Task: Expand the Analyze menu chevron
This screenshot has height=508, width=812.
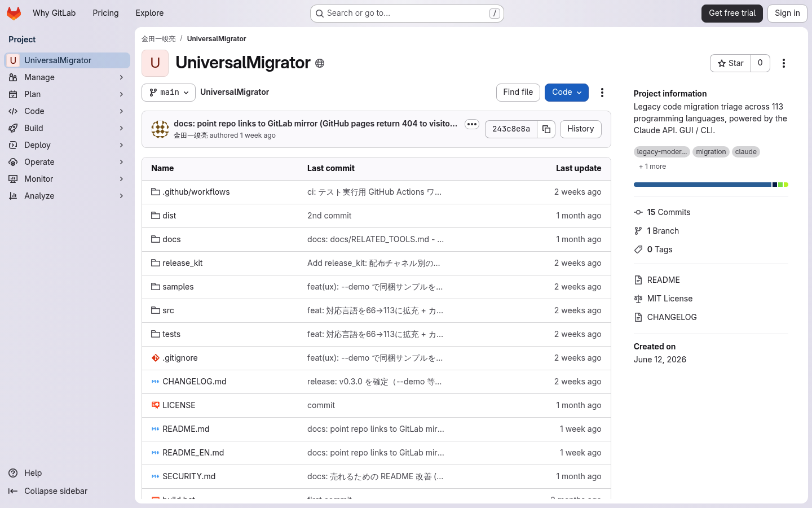Action: pyautogui.click(x=121, y=196)
